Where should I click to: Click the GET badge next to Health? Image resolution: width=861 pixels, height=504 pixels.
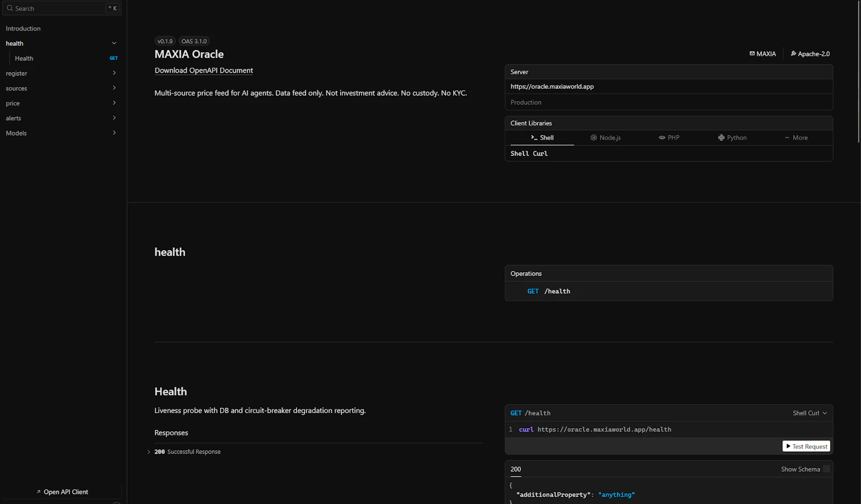pyautogui.click(x=114, y=58)
